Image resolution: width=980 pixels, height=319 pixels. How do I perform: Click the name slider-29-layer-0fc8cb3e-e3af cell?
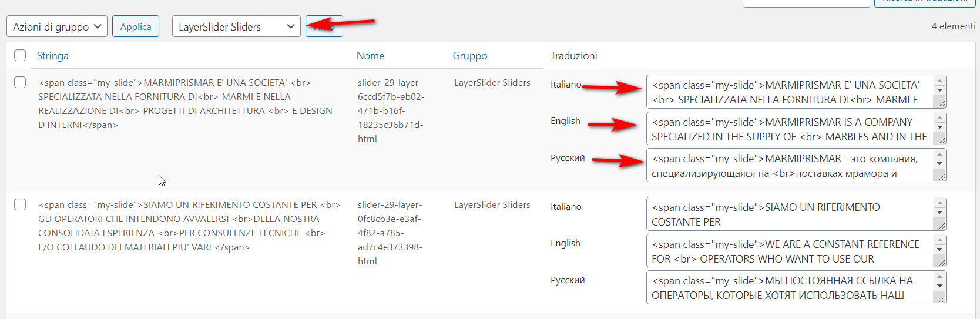(390, 233)
